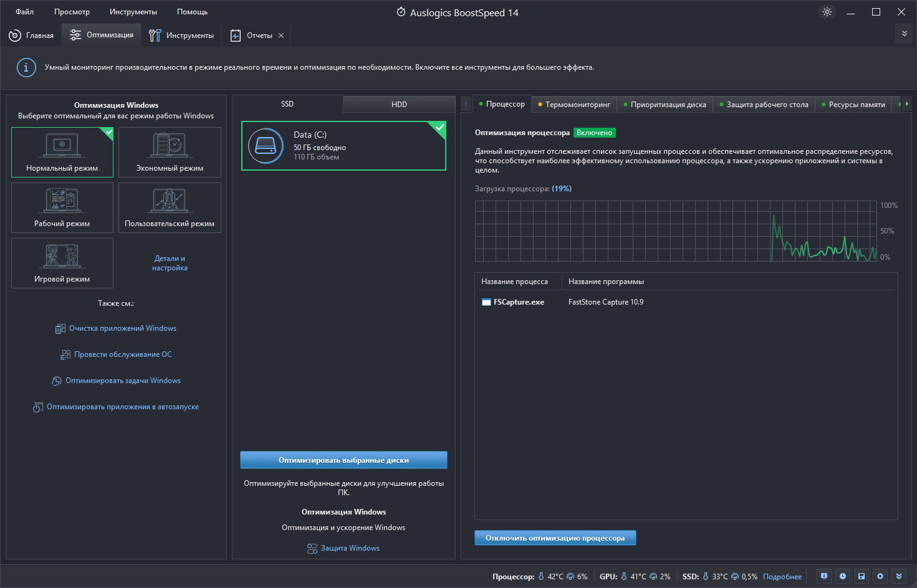Image resolution: width=917 pixels, height=588 pixels.
Task: Expand the status bar double-chevron
Action: (899, 576)
